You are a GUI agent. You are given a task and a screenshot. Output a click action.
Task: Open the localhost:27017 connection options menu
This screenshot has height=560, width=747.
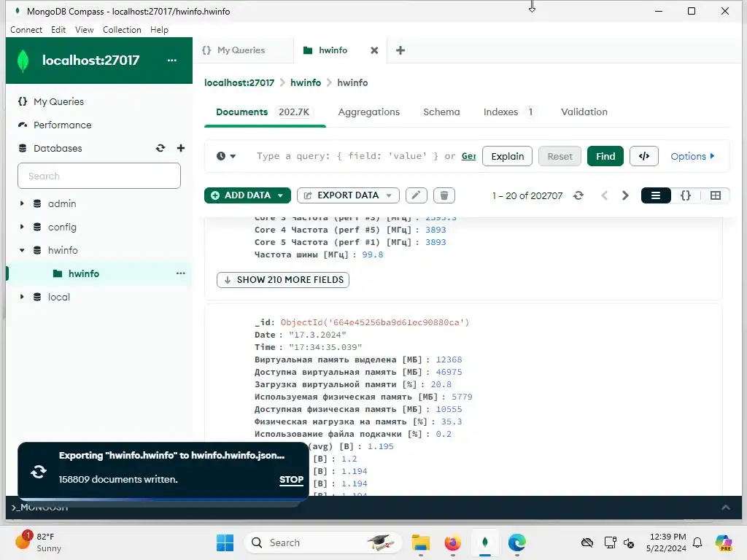point(172,61)
